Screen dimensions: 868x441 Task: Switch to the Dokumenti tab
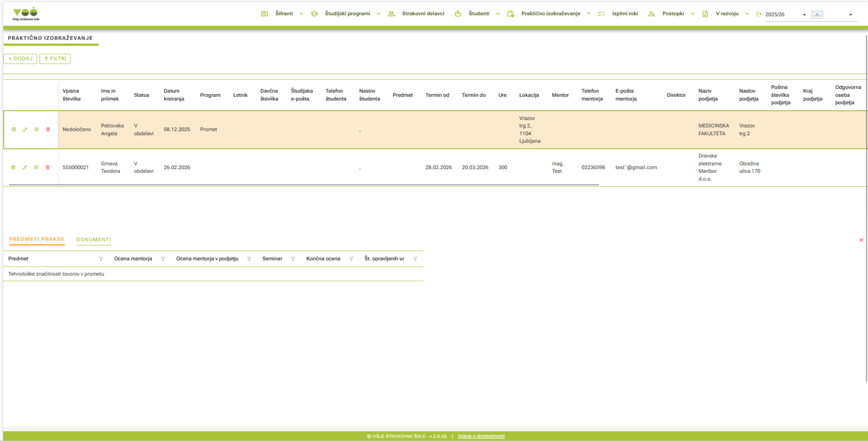[x=94, y=240]
